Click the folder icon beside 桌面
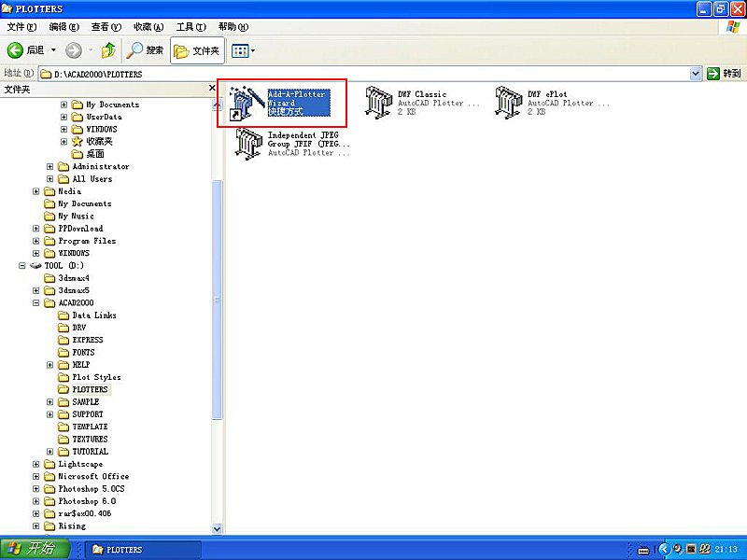The image size is (747, 560). (x=78, y=154)
